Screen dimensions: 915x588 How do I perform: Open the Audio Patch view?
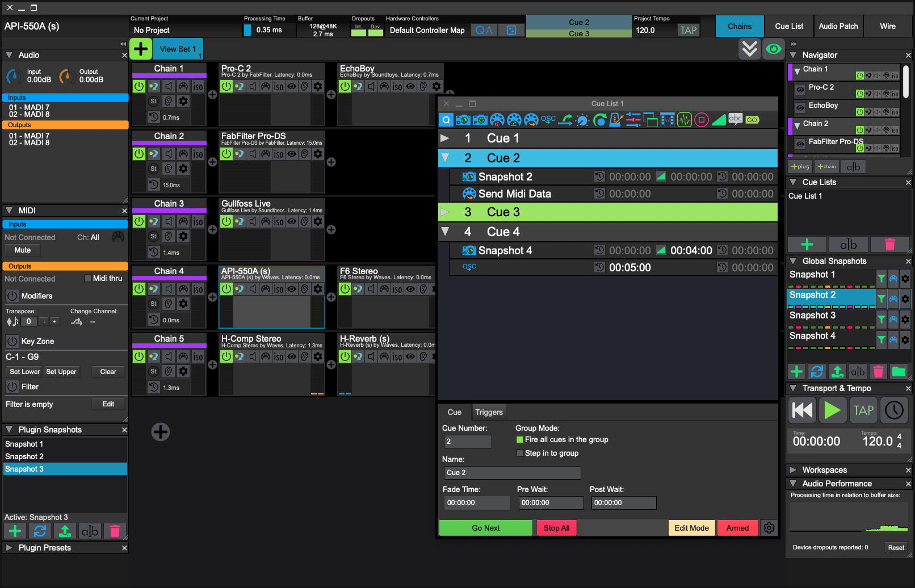[x=838, y=26]
